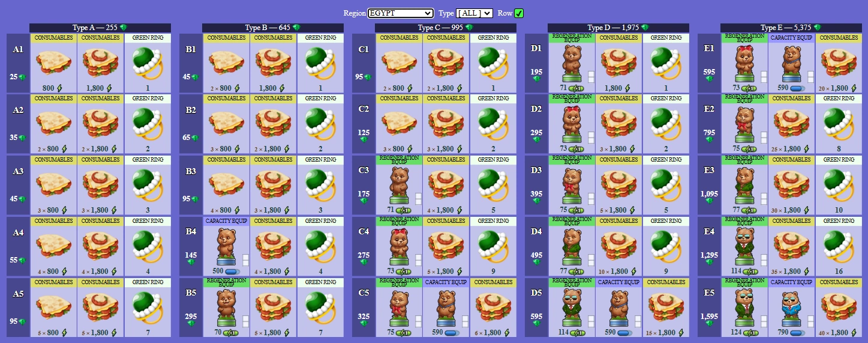Click the Type C — 995 header

(446, 28)
